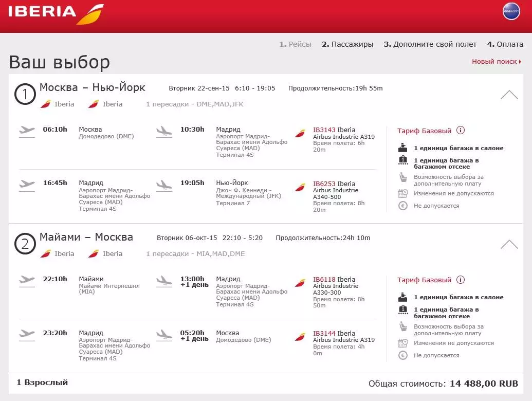Image resolution: width=532 pixels, height=401 pixels.
Task: Go to step 4 Оплата
Action: (505, 44)
